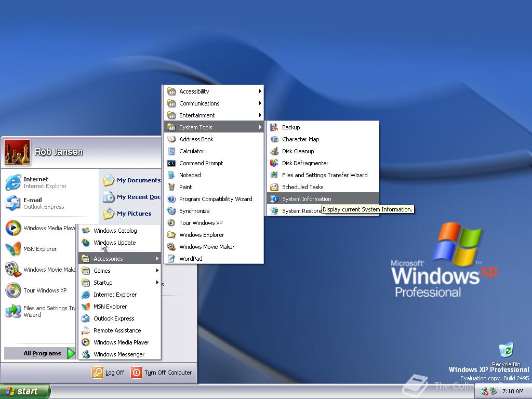
Task: Click All Programs green arrow
Action: [71, 353]
